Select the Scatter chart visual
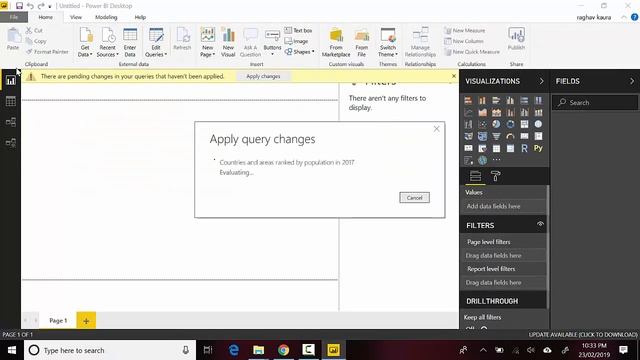This screenshot has height=360, width=640. click(482, 124)
